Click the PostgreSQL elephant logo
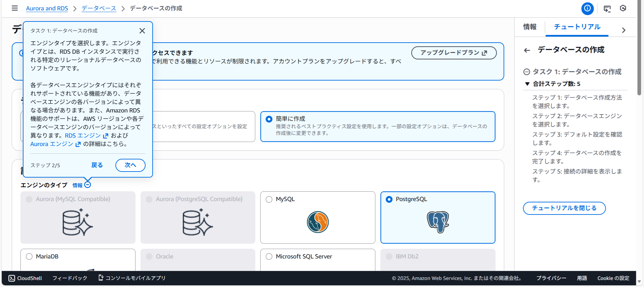The height and width of the screenshot is (287, 644). [x=438, y=222]
